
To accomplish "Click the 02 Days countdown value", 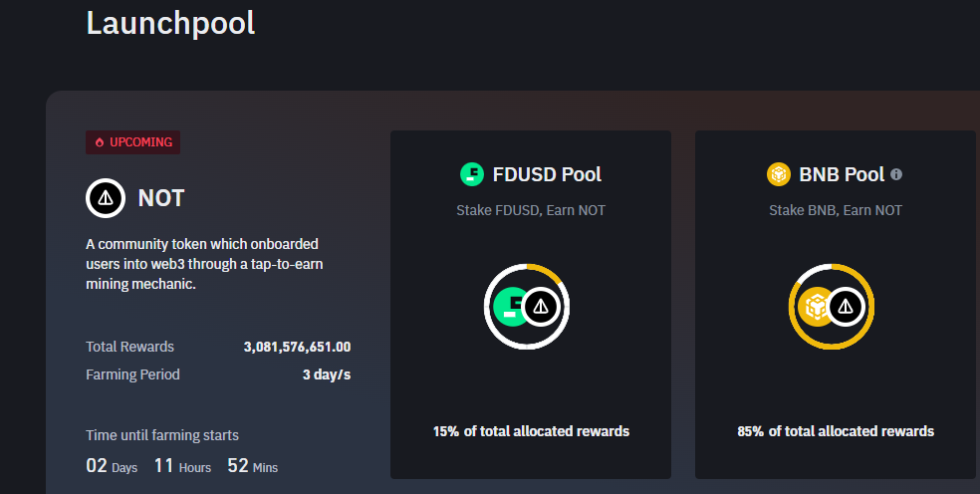I will [x=97, y=465].
